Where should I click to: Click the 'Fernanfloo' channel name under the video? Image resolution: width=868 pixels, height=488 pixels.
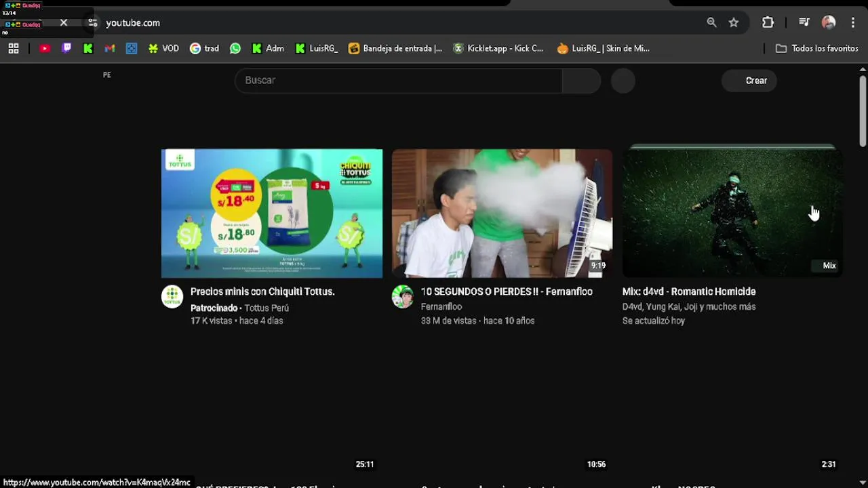pos(441,307)
